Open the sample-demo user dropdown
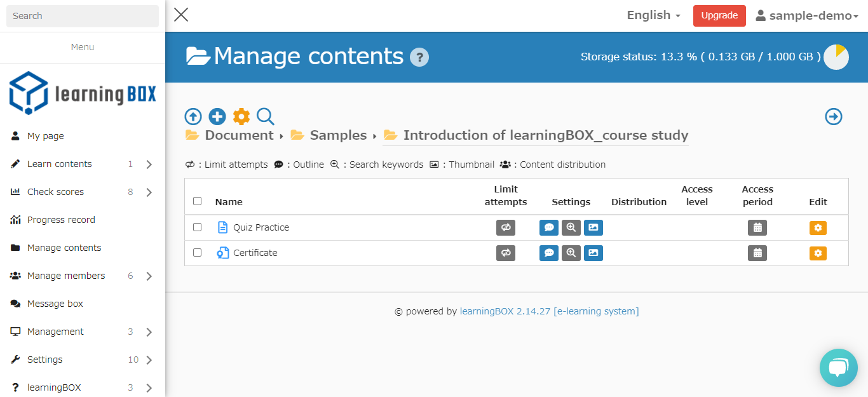This screenshot has width=868, height=397. (806, 16)
